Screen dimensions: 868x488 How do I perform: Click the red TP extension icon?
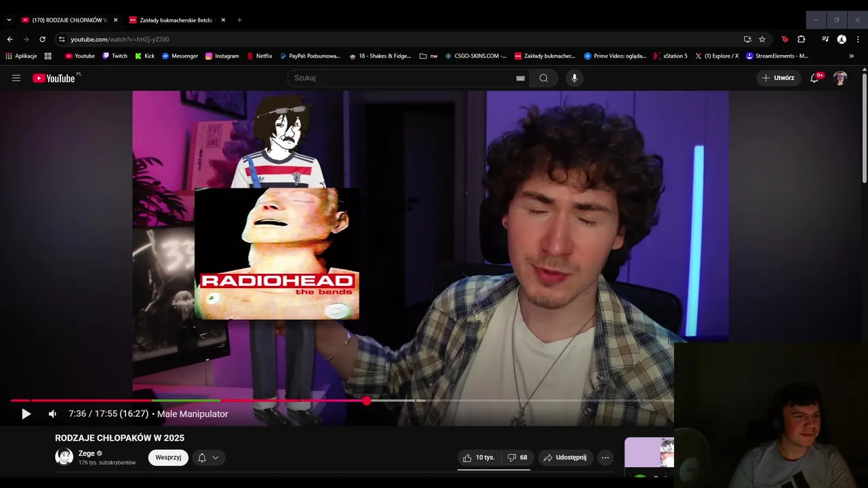tap(785, 39)
